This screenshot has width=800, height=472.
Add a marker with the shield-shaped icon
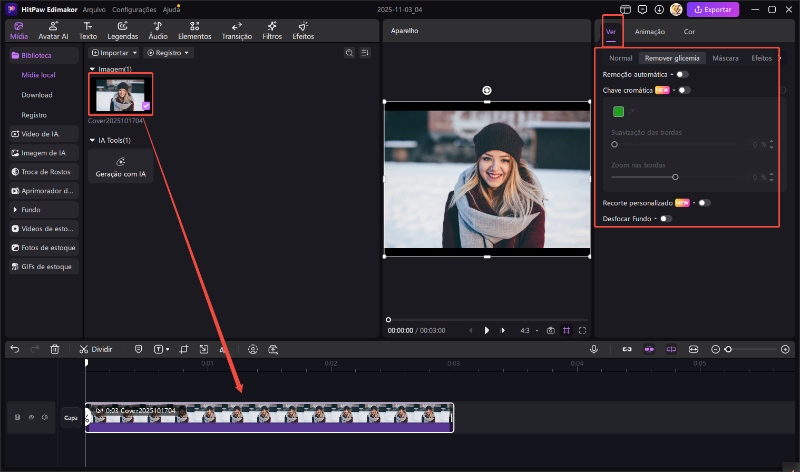click(x=138, y=349)
